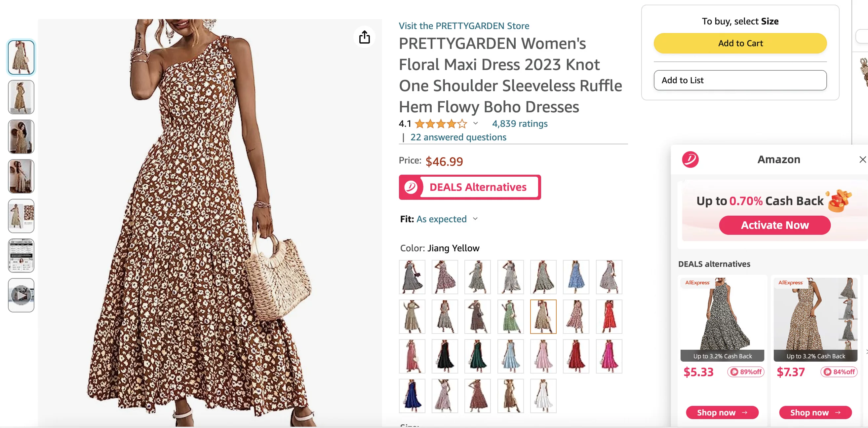Play the product video thumbnail
868x428 pixels.
(x=21, y=295)
